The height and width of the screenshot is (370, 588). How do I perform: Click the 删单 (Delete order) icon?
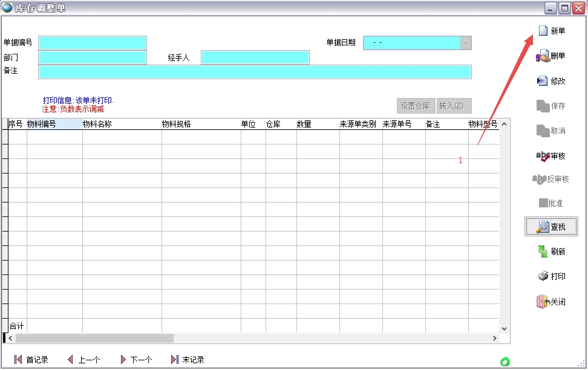(542, 56)
